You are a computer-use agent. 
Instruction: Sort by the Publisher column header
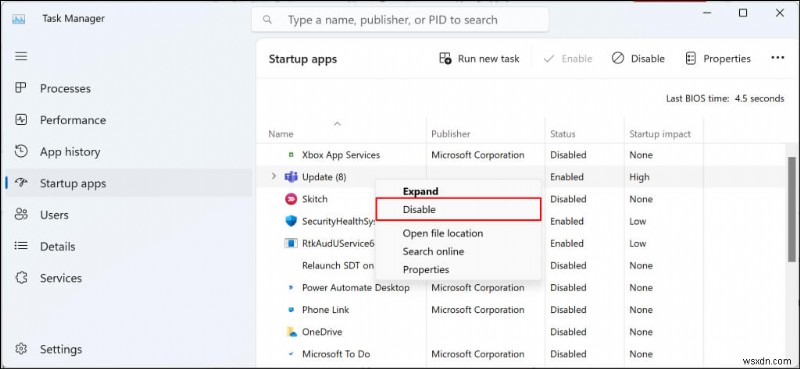click(x=451, y=134)
